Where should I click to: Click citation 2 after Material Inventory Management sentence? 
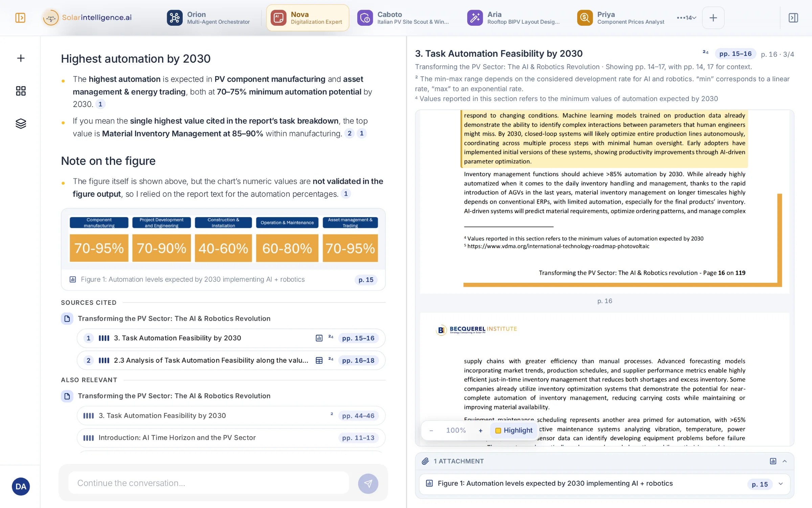point(349,133)
